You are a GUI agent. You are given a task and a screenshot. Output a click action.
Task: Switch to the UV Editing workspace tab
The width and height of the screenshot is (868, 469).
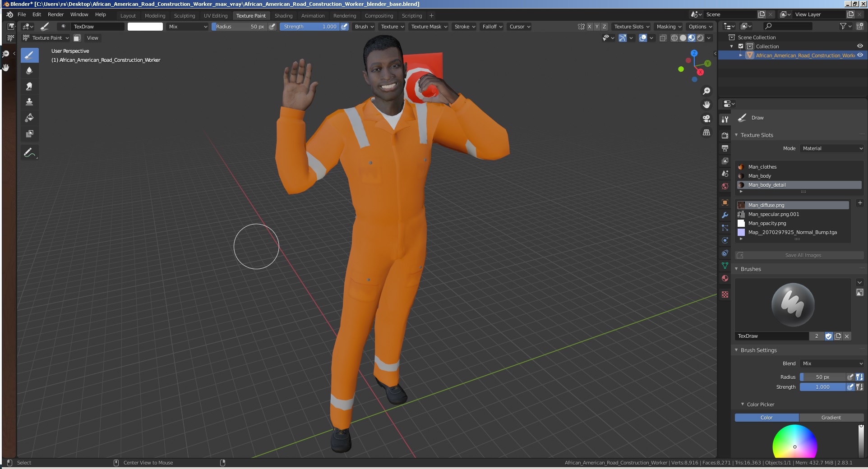click(x=216, y=16)
